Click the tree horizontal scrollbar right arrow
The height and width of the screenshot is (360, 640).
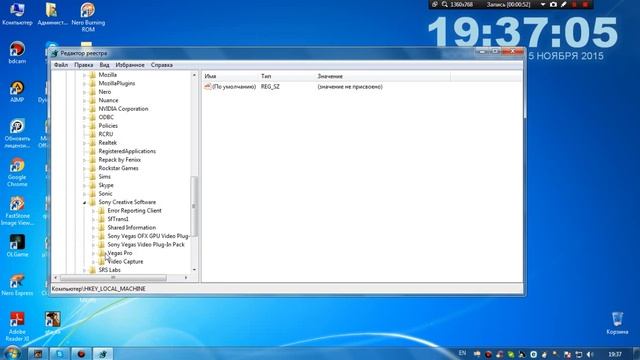coord(186,278)
